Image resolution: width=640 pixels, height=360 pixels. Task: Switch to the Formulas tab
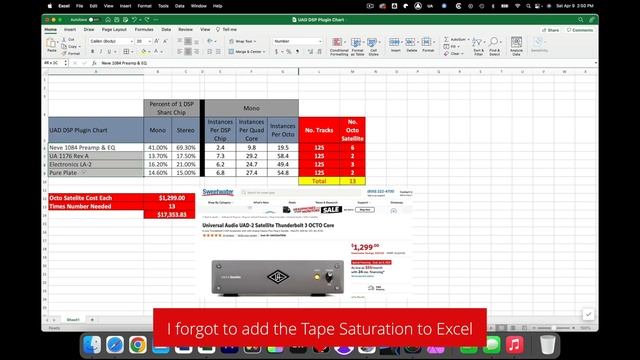click(144, 30)
